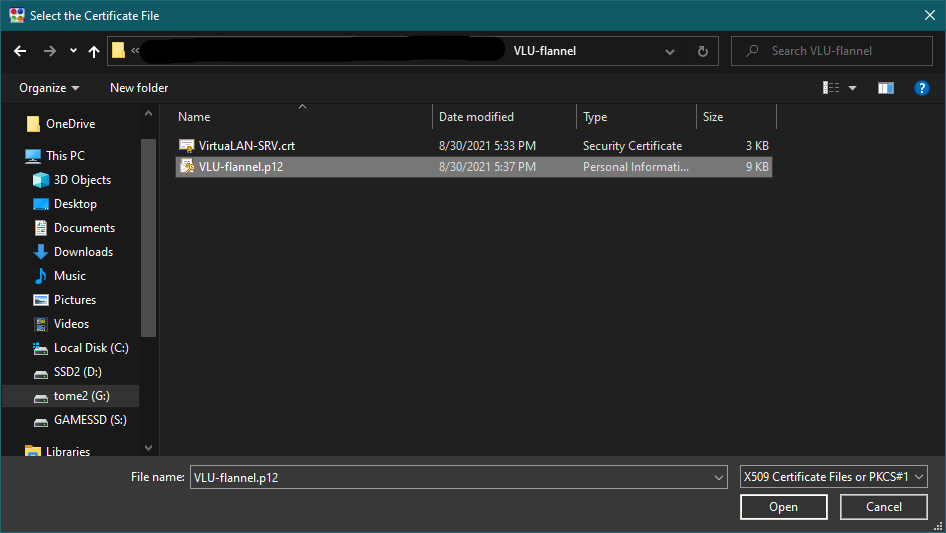Sort files by Date modified column
946x533 pixels.
pos(476,117)
